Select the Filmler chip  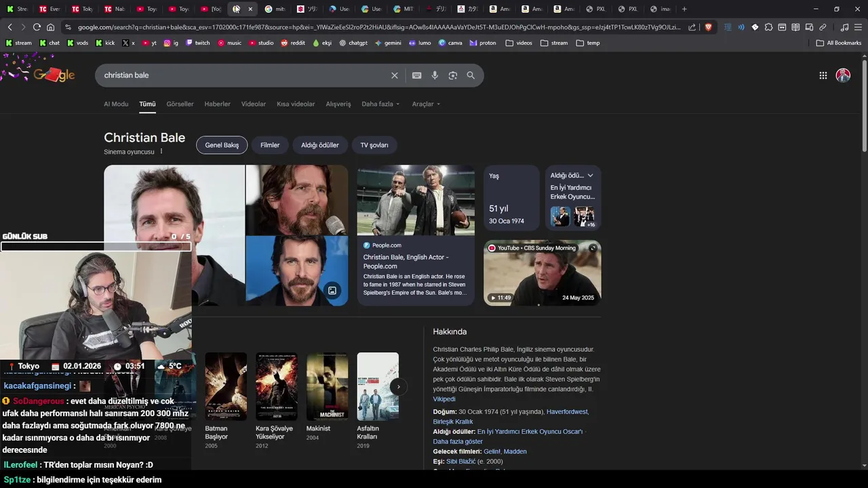coord(270,145)
